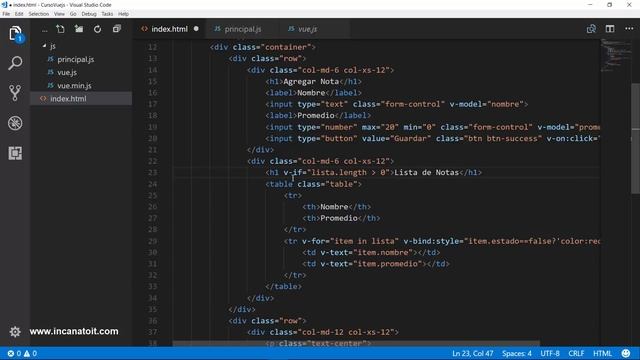Click line number 23 in gutter
Image resolution: width=640 pixels, height=360 pixels.
point(152,173)
